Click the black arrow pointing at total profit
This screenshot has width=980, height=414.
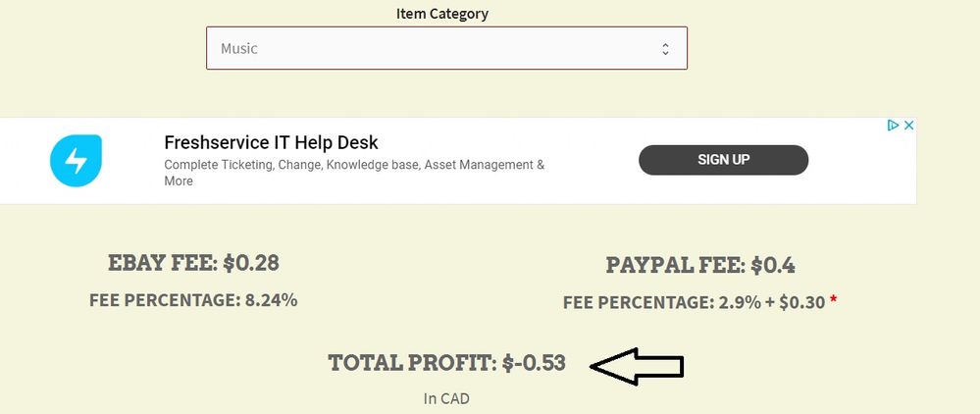click(638, 366)
